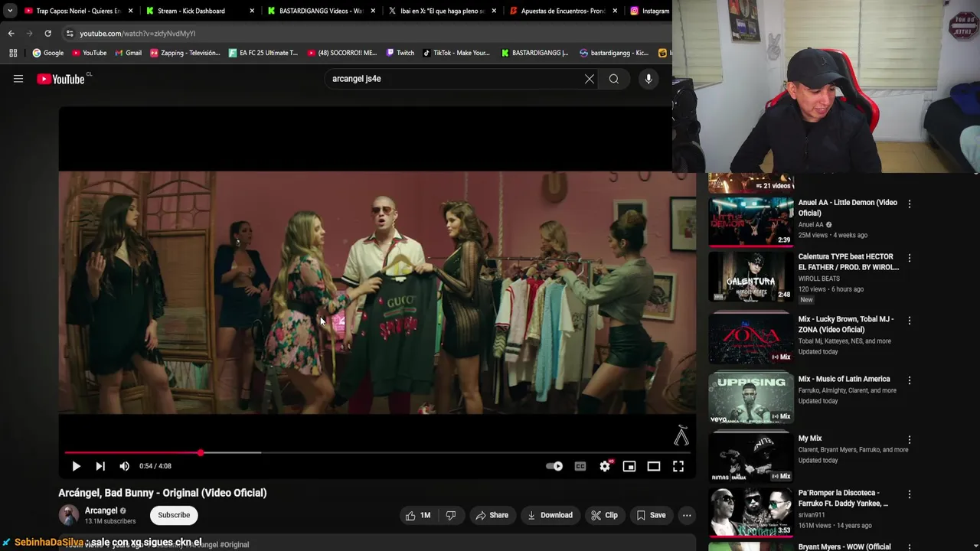
Task: Reload the current page
Action: click(x=47, y=34)
